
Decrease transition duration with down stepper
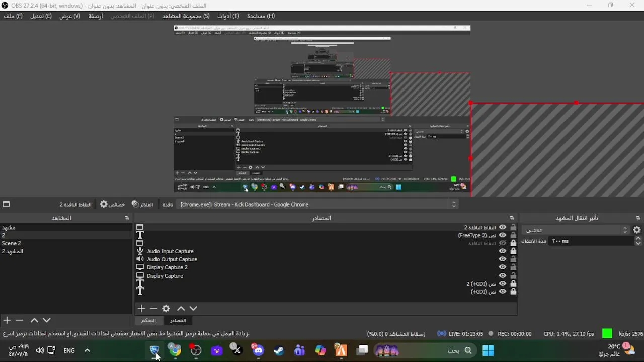coord(638,243)
